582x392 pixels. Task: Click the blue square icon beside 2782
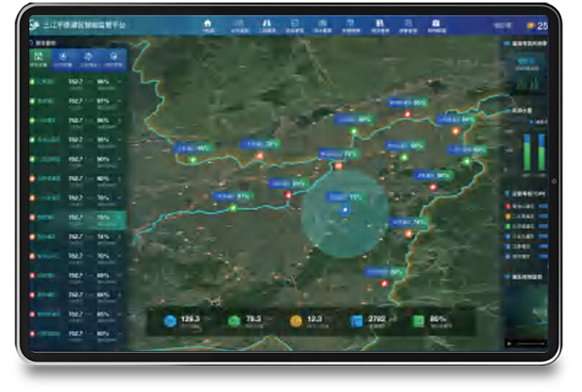pos(357,321)
